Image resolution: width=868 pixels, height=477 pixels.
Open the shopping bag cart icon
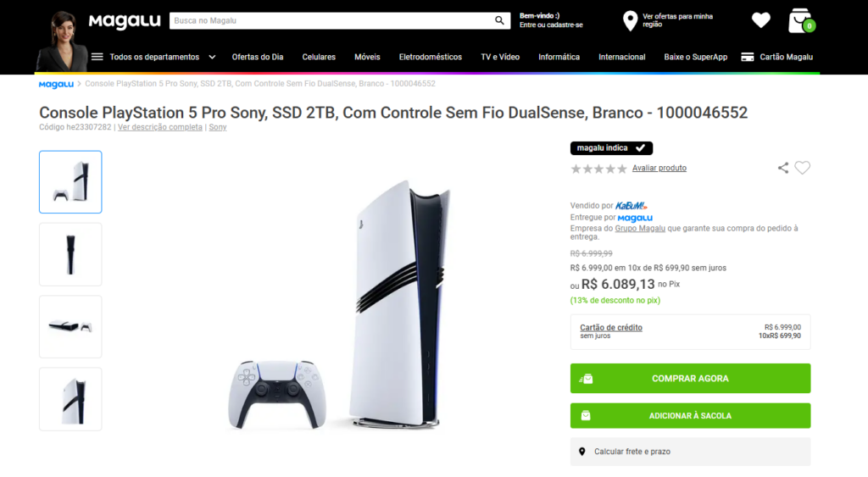tap(800, 20)
